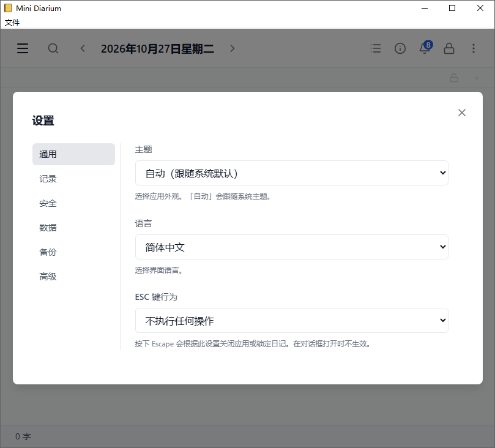The image size is (495, 448).
Task: Open the three-dot more options menu
Action: click(473, 48)
